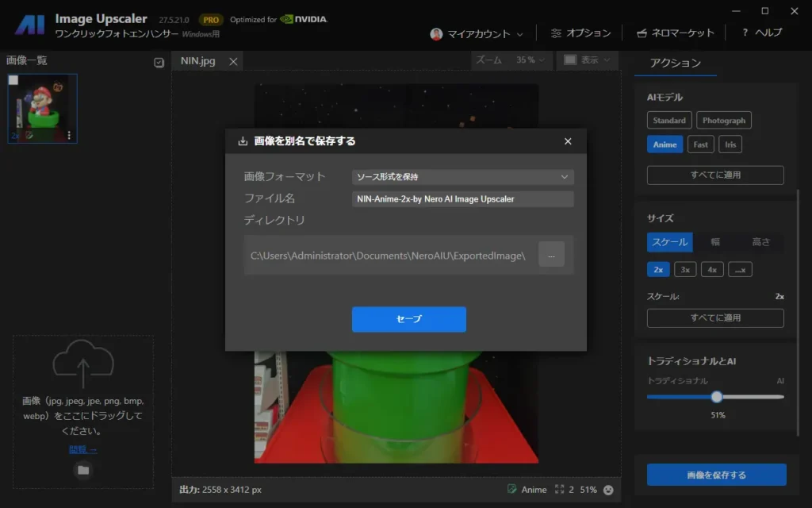Image resolution: width=812 pixels, height=508 pixels.
Task: Click the トラディショナルとAI slider handle
Action: (717, 397)
